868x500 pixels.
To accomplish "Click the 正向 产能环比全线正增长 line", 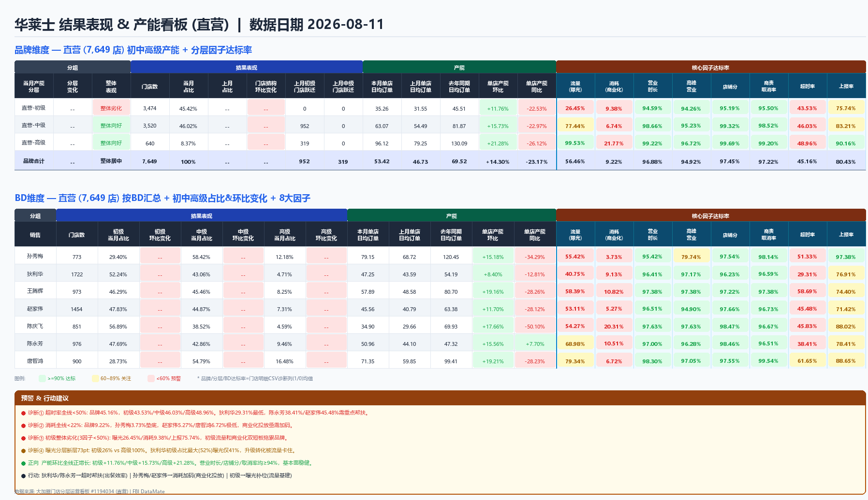I will pyautogui.click(x=168, y=463).
